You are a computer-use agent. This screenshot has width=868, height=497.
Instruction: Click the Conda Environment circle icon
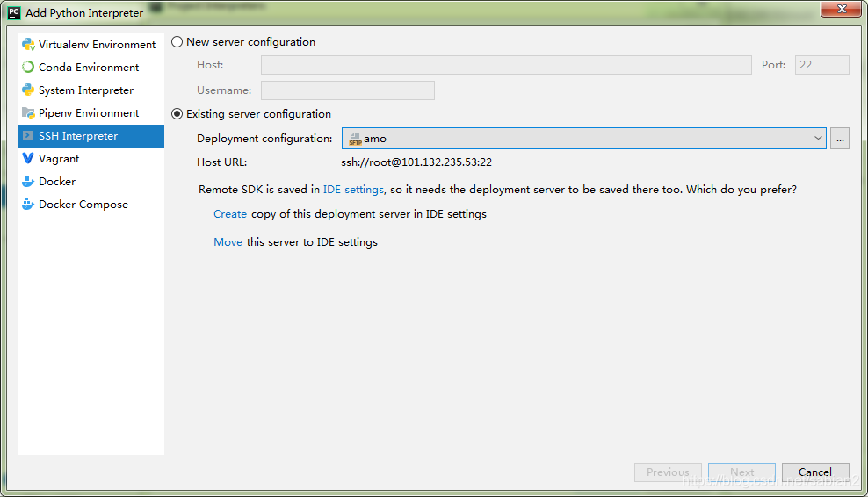point(28,67)
